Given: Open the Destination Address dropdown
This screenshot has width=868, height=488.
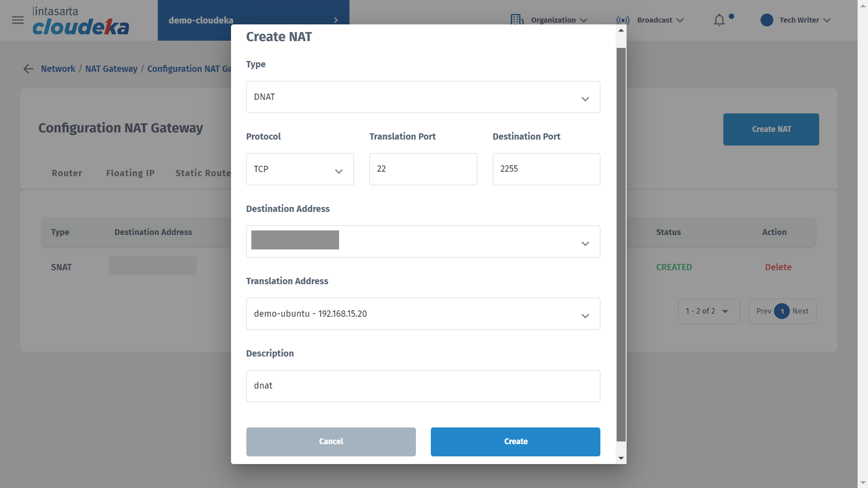Looking at the screenshot, I should pos(423,242).
